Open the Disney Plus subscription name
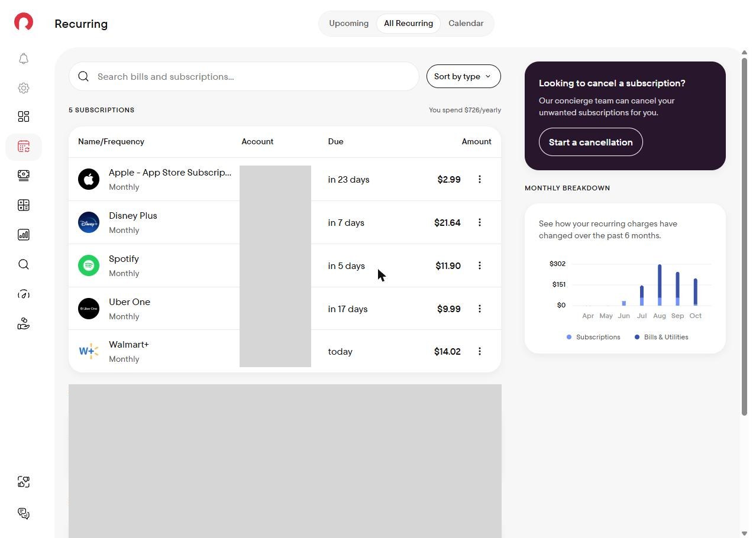The image size is (756, 538). pyautogui.click(x=133, y=216)
